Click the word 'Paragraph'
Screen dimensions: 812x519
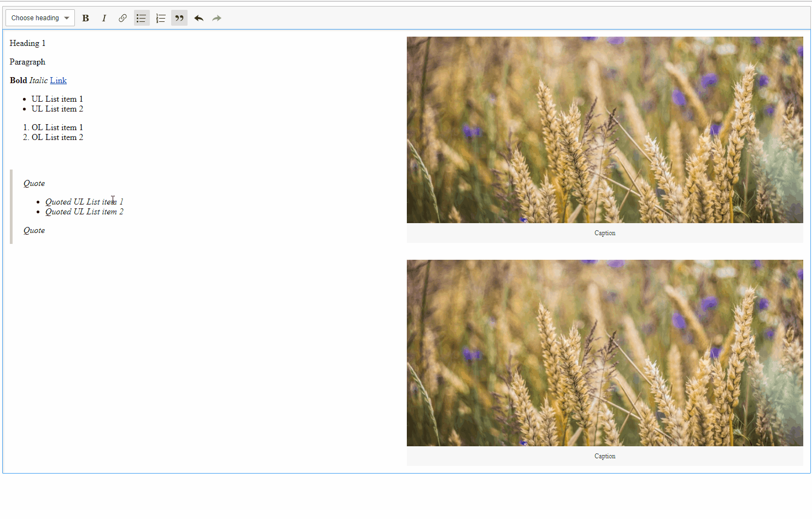[27, 62]
